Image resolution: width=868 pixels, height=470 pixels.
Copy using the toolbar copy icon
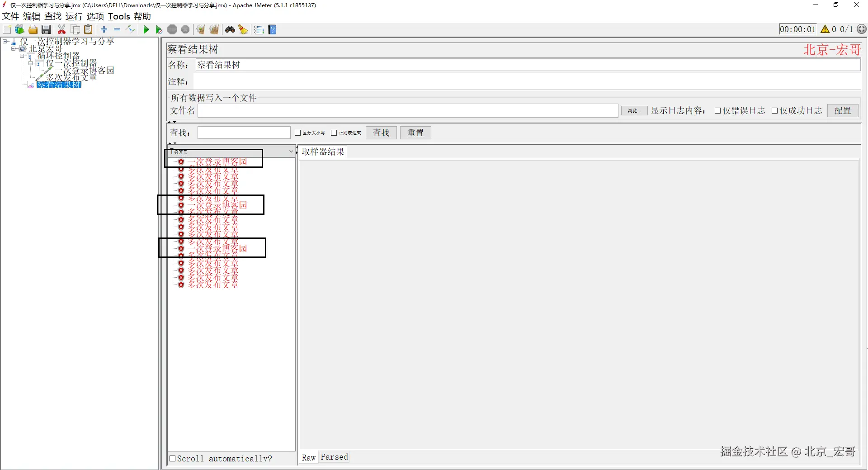coord(75,30)
